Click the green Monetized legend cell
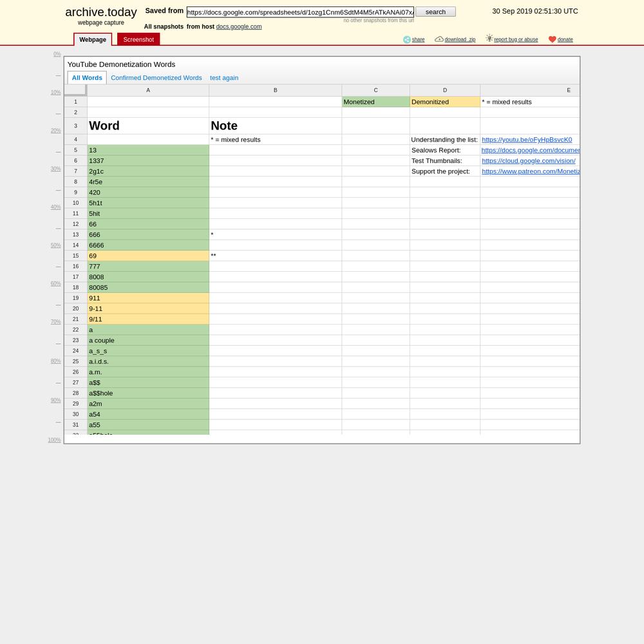The height and width of the screenshot is (644, 644). 376,102
